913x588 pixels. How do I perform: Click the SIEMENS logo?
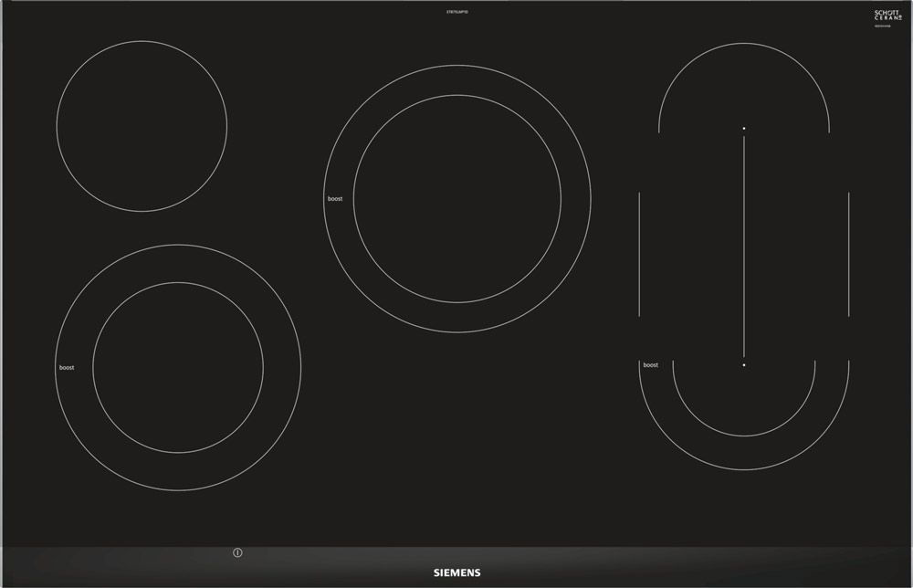pyautogui.click(x=457, y=572)
